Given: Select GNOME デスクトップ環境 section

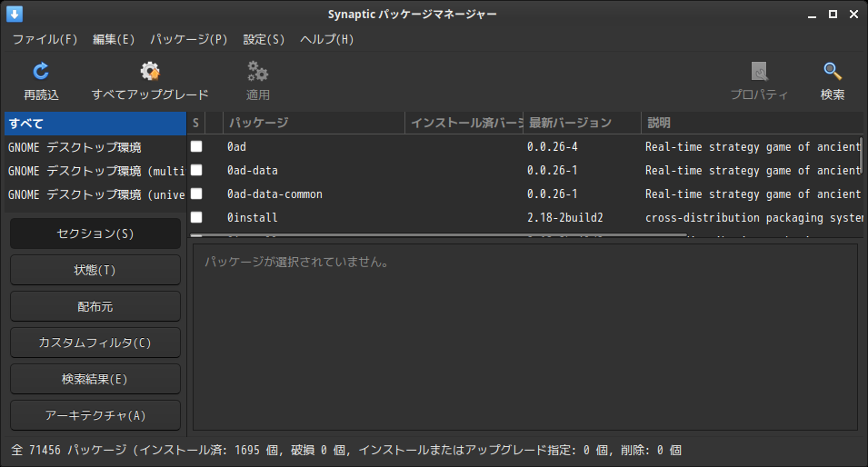Looking at the screenshot, I should tap(95, 147).
